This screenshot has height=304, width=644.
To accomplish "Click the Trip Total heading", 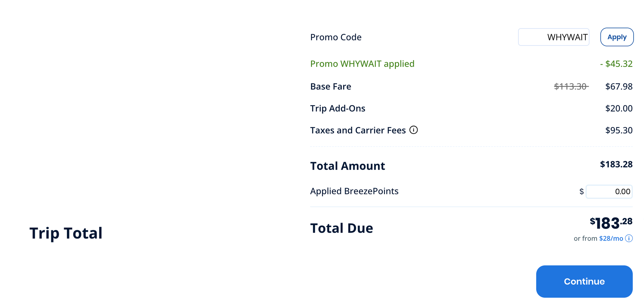I will click(66, 233).
